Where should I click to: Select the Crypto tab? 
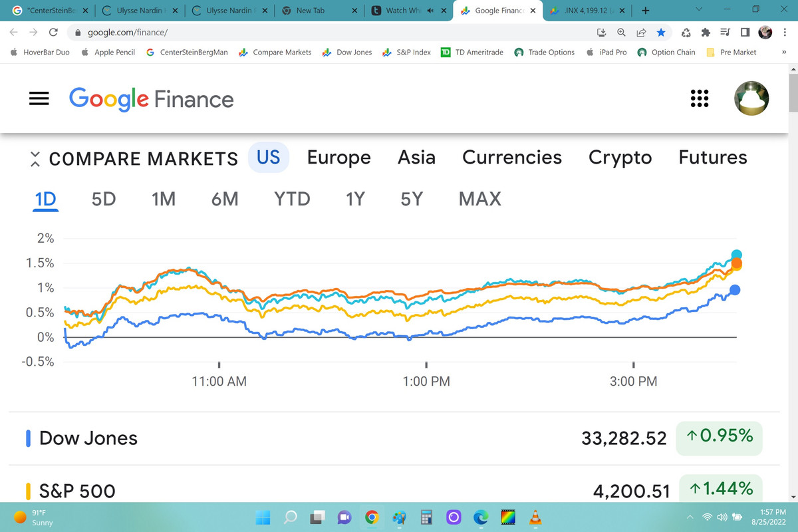[620, 158]
